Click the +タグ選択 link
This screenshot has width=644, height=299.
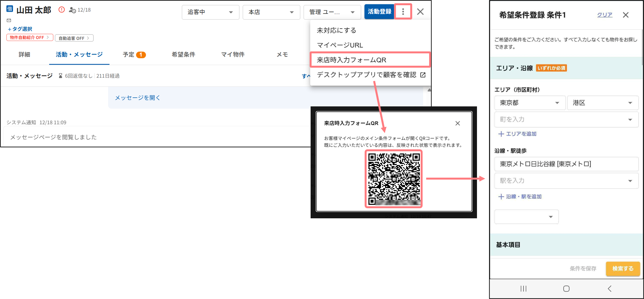pos(20,29)
